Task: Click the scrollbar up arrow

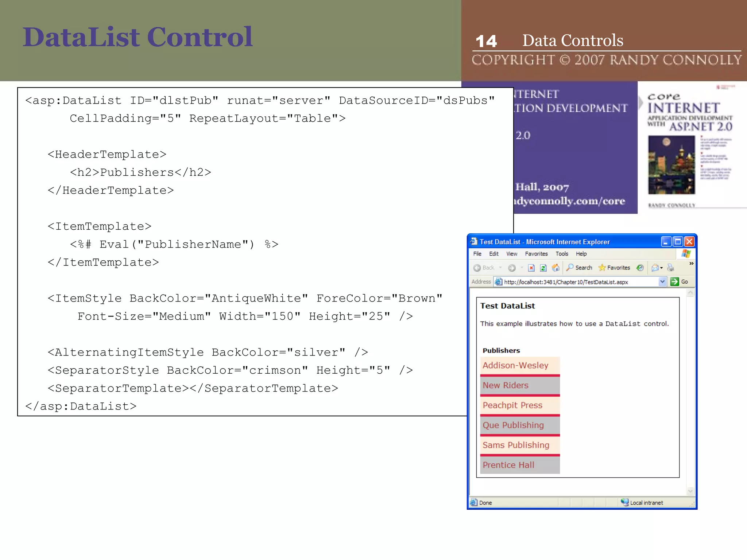Action: pos(690,293)
